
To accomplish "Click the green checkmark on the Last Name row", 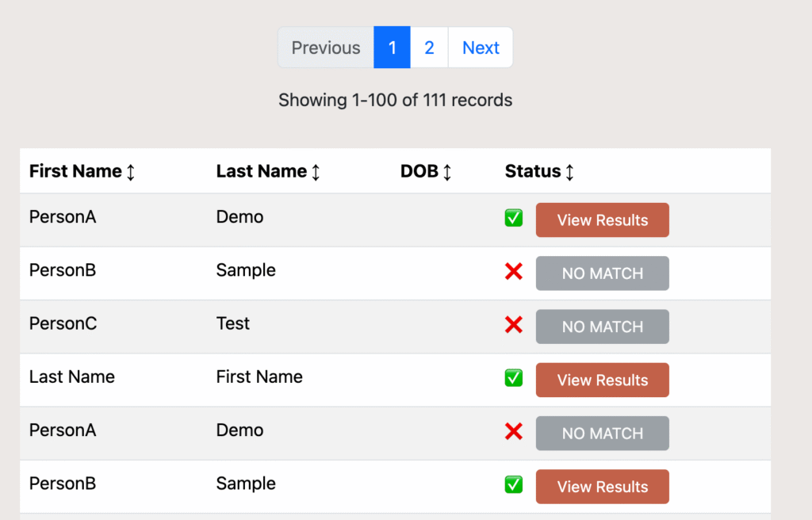I will click(513, 378).
